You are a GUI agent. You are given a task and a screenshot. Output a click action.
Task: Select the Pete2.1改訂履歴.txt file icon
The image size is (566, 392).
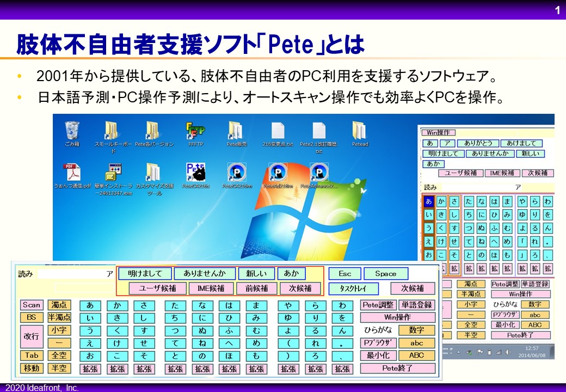[319, 137]
